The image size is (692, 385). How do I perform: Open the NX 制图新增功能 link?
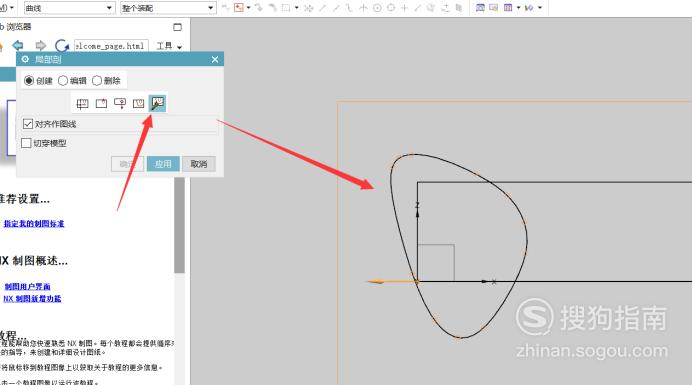pyautogui.click(x=32, y=299)
